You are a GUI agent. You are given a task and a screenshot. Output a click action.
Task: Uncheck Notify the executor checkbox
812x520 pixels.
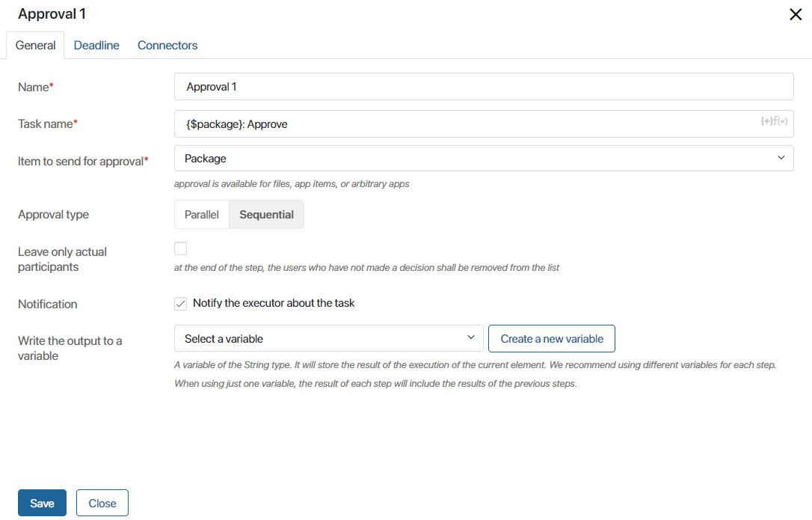(180, 304)
